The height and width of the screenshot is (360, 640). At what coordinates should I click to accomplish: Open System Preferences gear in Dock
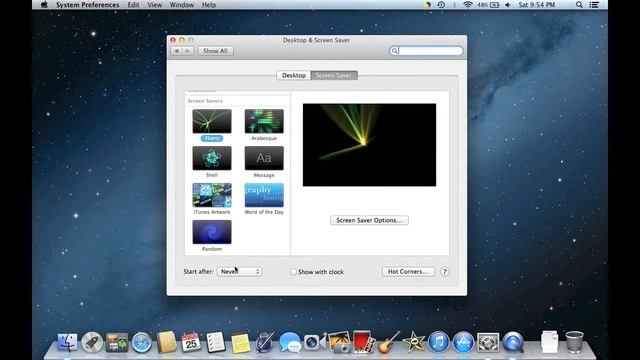click(x=488, y=342)
